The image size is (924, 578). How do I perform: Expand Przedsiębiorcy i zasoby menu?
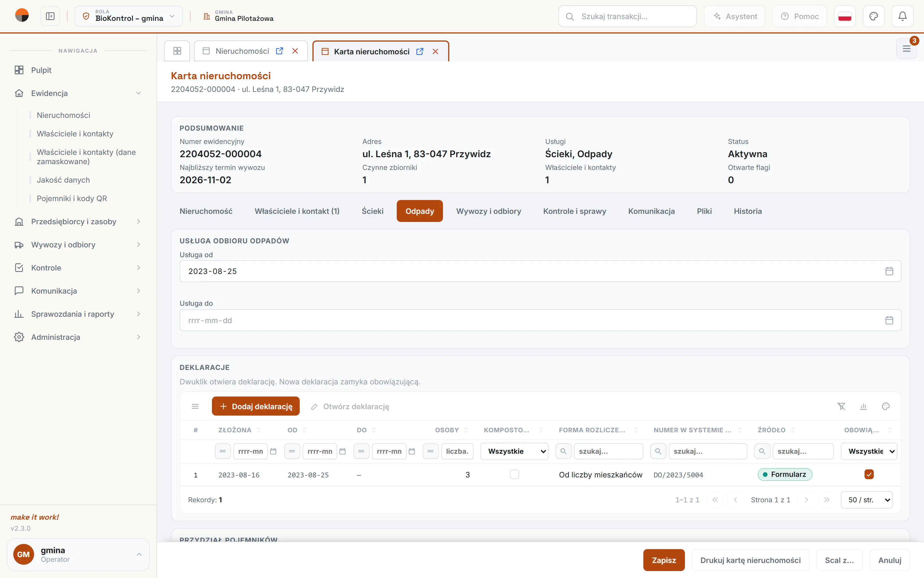[78, 222]
